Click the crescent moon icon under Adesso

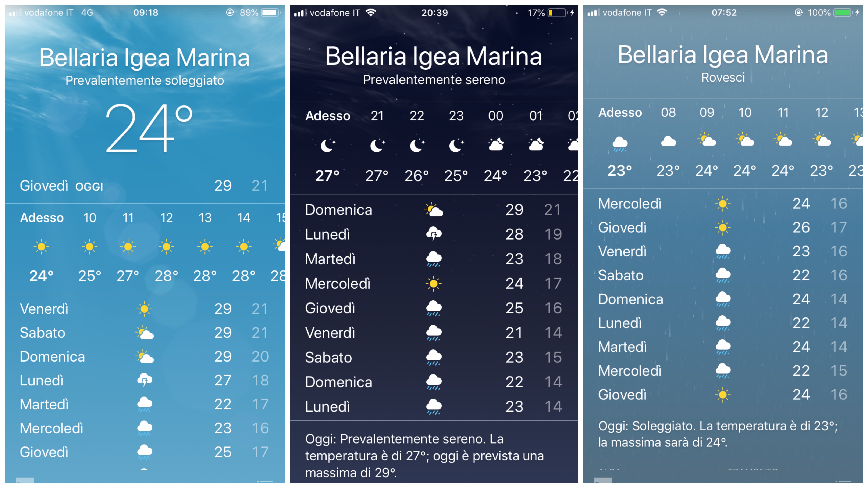328,145
